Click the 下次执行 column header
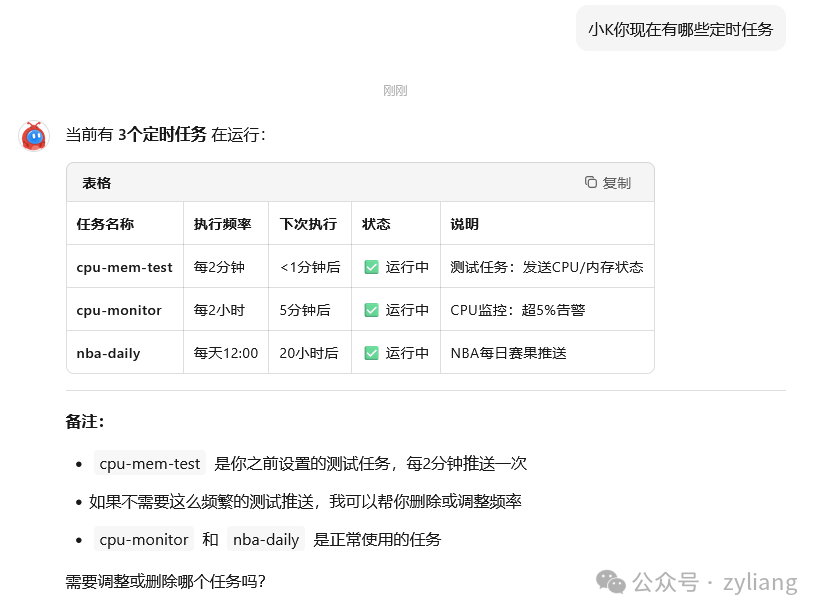Viewport: 823px width, 615px height. click(308, 224)
